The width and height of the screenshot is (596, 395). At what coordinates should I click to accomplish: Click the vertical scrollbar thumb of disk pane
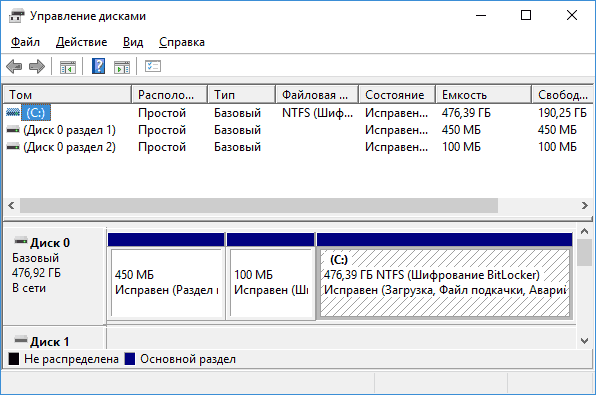click(584, 252)
